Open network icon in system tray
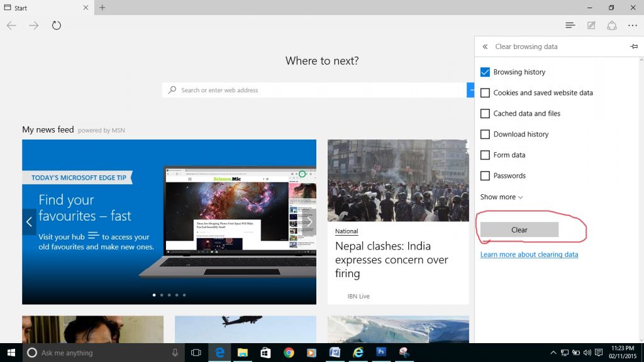The image size is (644, 362). 565,353
